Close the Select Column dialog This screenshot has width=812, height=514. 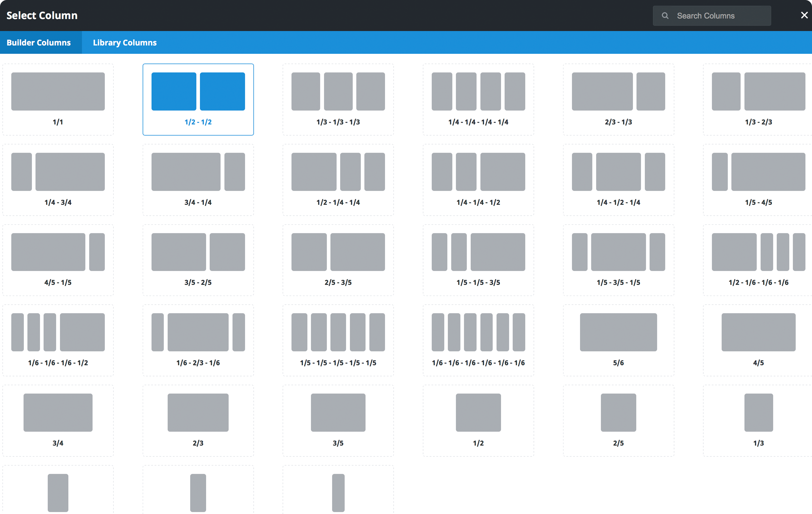[804, 15]
